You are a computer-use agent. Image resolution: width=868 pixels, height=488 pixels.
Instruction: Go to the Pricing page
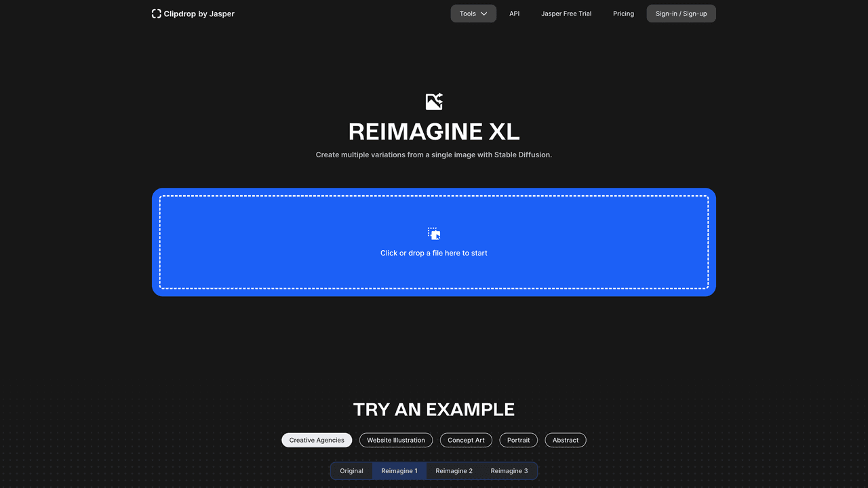pos(624,14)
